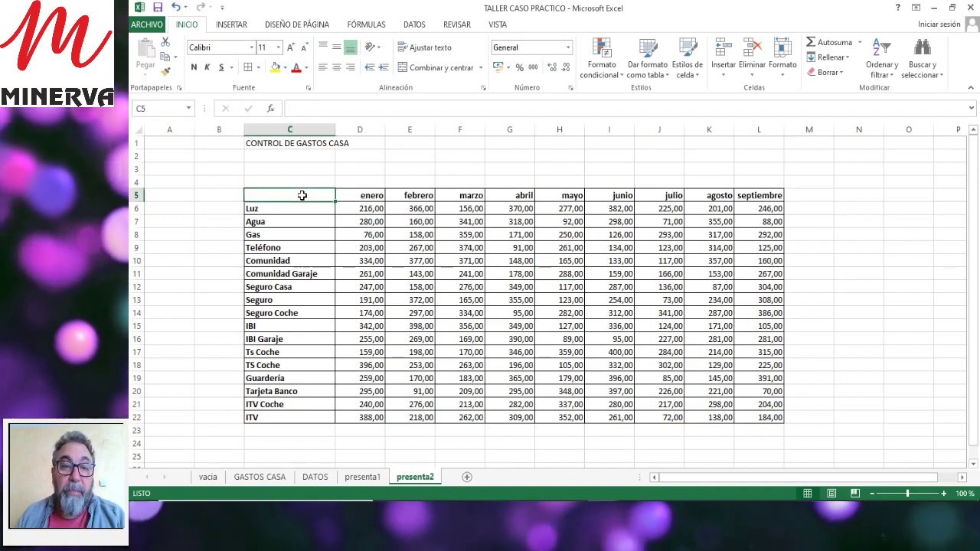Click the Undo arrow icon
Image resolution: width=980 pixels, height=551 pixels.
[176, 8]
